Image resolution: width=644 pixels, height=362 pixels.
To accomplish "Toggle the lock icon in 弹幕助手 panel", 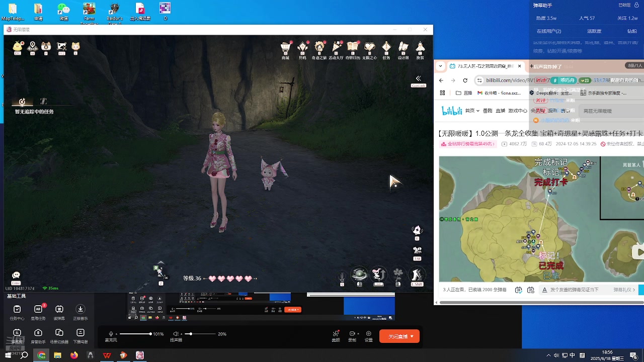I will [636, 5].
